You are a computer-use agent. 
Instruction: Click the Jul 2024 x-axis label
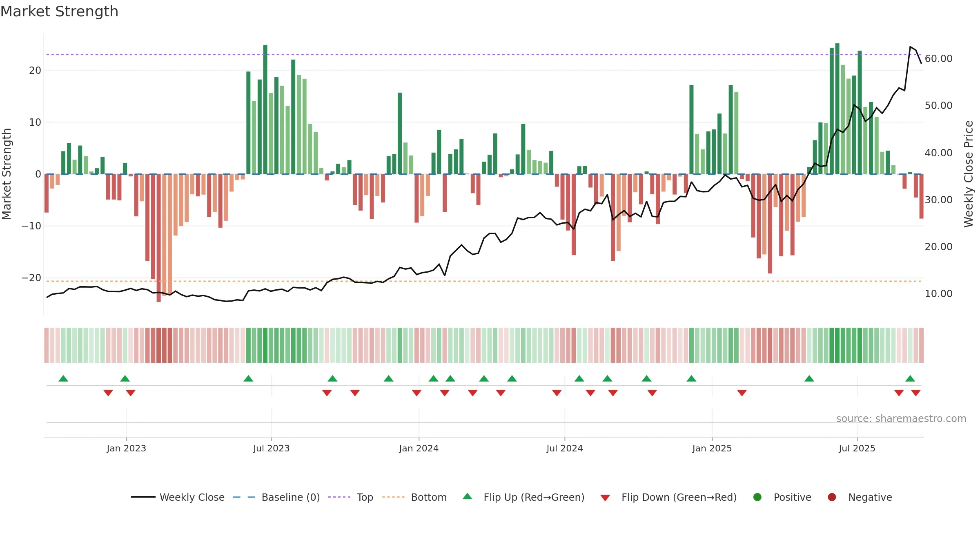tap(565, 449)
